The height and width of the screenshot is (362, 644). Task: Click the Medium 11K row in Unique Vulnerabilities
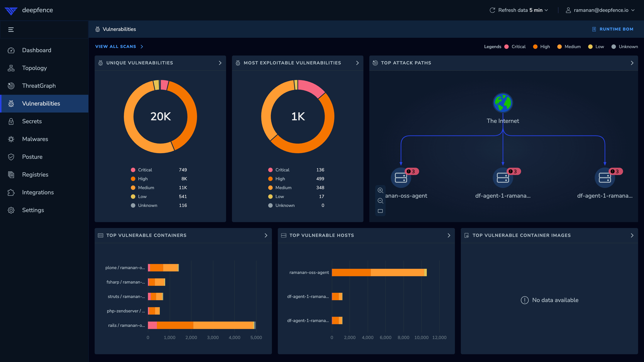(159, 187)
